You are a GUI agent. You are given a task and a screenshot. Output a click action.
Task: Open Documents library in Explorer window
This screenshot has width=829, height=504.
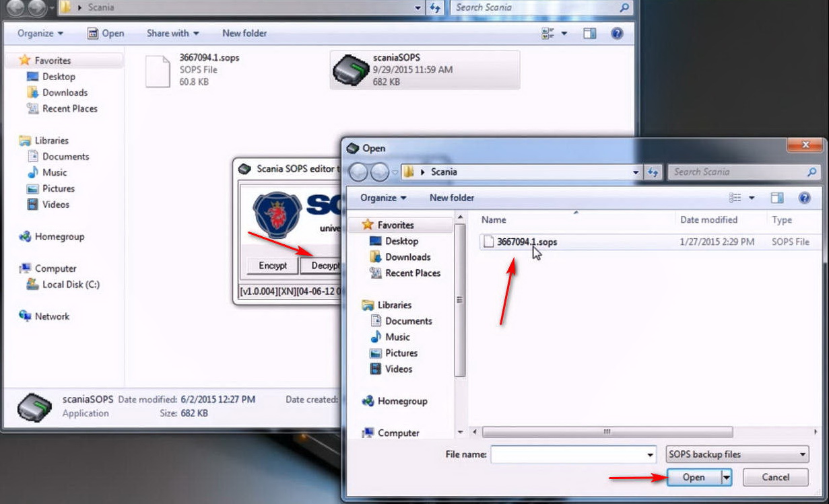[65, 156]
